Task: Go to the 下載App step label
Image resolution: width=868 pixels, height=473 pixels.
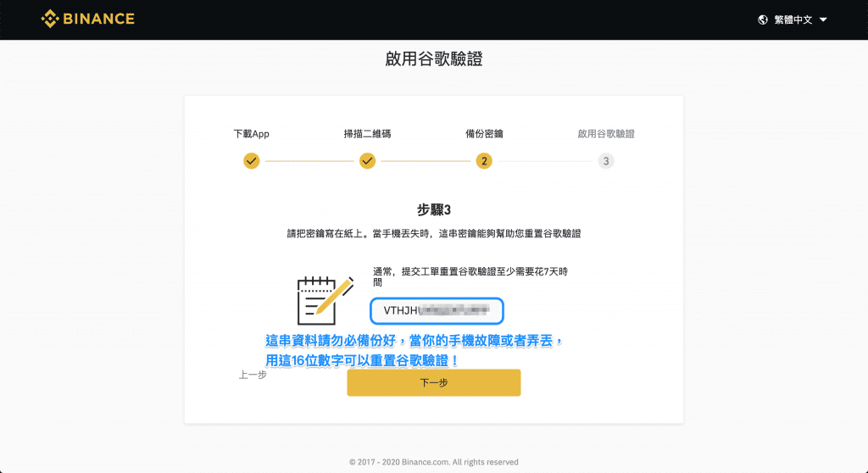Action: tap(251, 134)
